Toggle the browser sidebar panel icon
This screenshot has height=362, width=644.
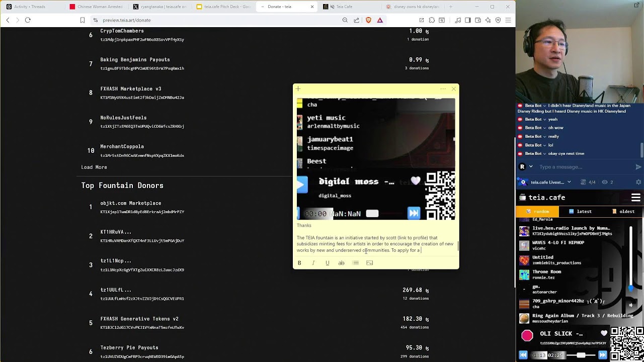(x=468, y=20)
